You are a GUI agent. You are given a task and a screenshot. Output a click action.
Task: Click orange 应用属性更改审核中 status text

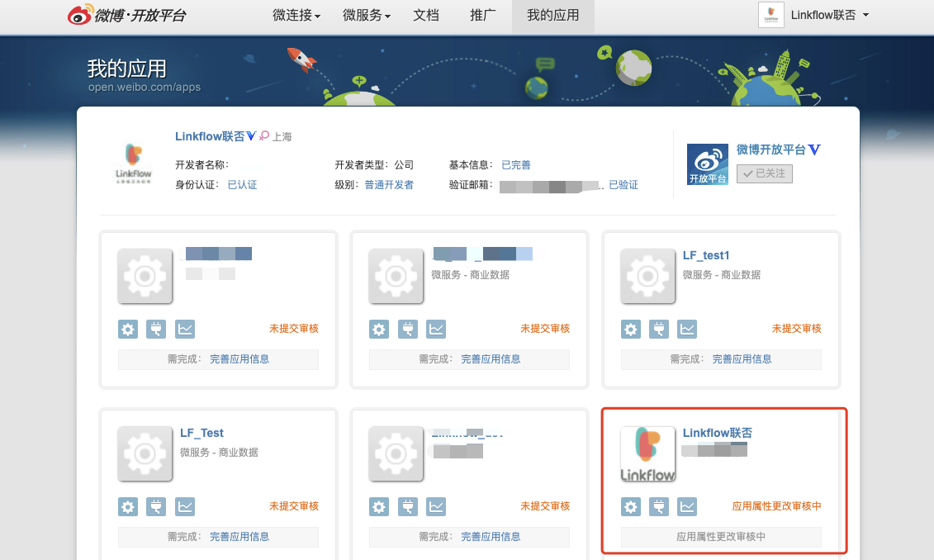(776, 505)
